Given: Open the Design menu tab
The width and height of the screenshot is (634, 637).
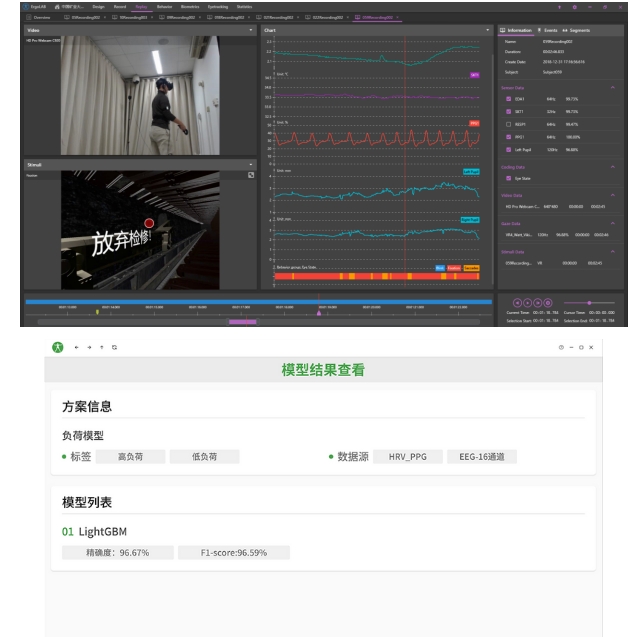Looking at the screenshot, I should 98,7.
